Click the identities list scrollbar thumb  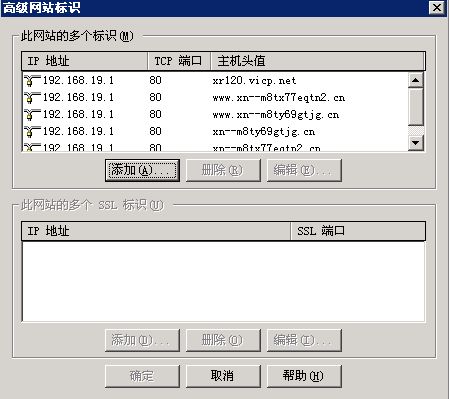tap(416, 107)
